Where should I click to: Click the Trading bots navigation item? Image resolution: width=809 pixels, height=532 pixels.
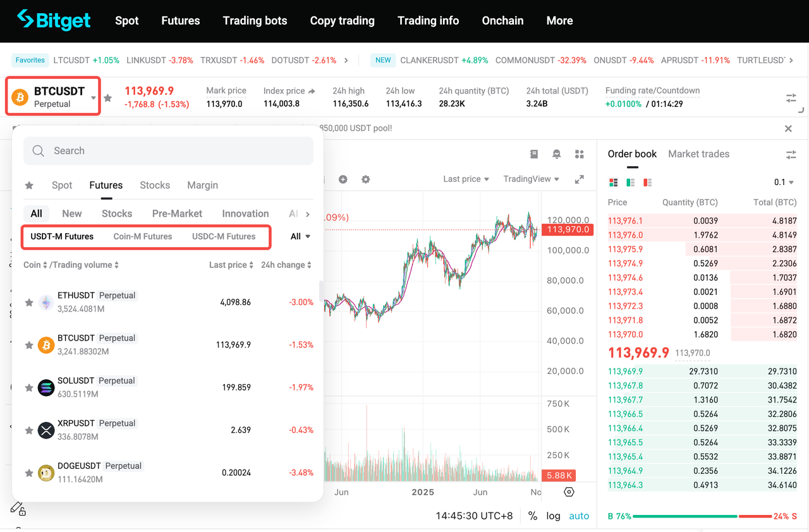point(255,20)
